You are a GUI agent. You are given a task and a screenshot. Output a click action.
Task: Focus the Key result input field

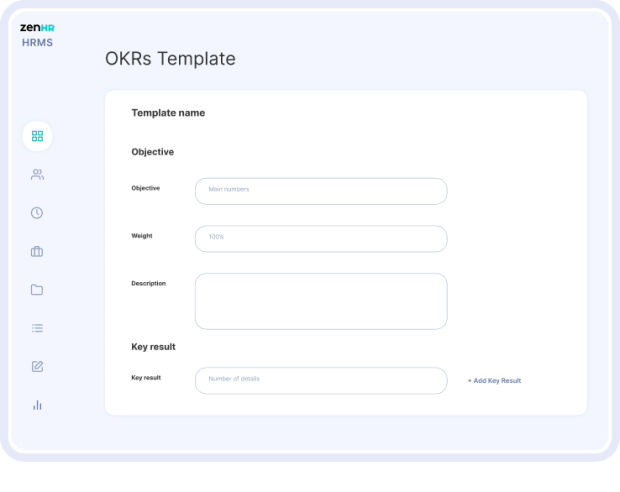(321, 380)
